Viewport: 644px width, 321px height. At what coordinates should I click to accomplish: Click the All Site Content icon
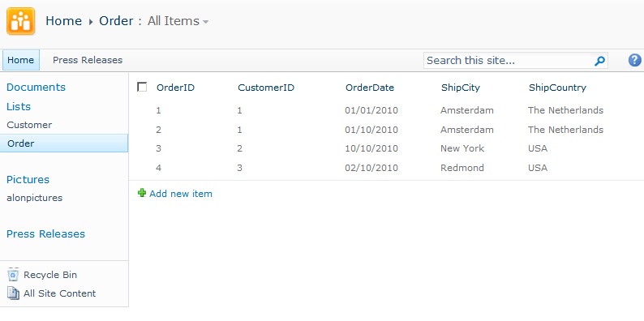[x=13, y=293]
